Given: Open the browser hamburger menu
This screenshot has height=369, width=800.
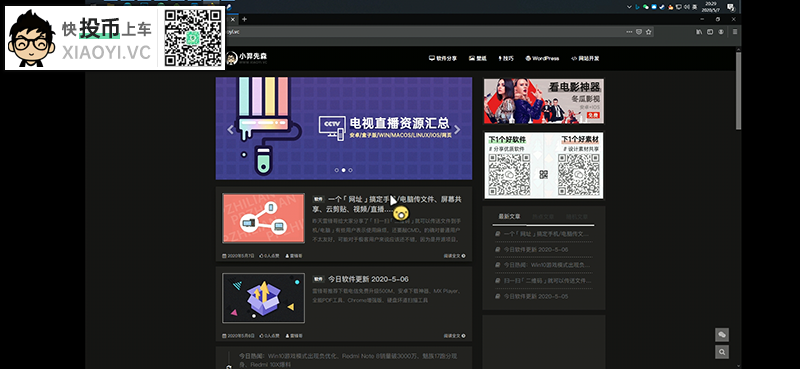Looking at the screenshot, I should (x=735, y=32).
